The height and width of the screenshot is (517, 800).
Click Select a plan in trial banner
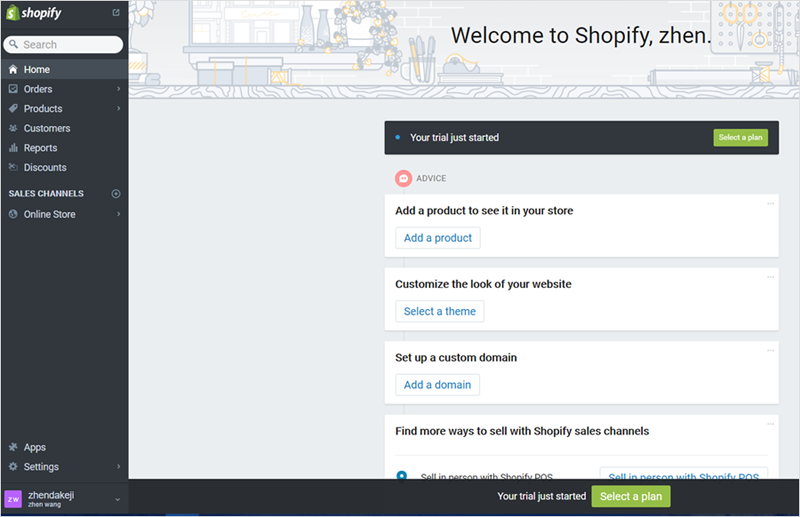click(x=740, y=137)
